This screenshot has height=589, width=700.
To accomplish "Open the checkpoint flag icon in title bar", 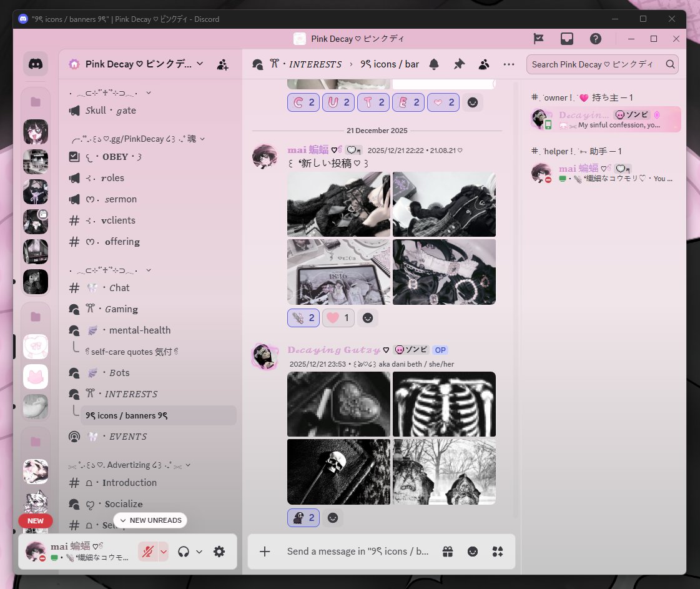I will [538, 39].
